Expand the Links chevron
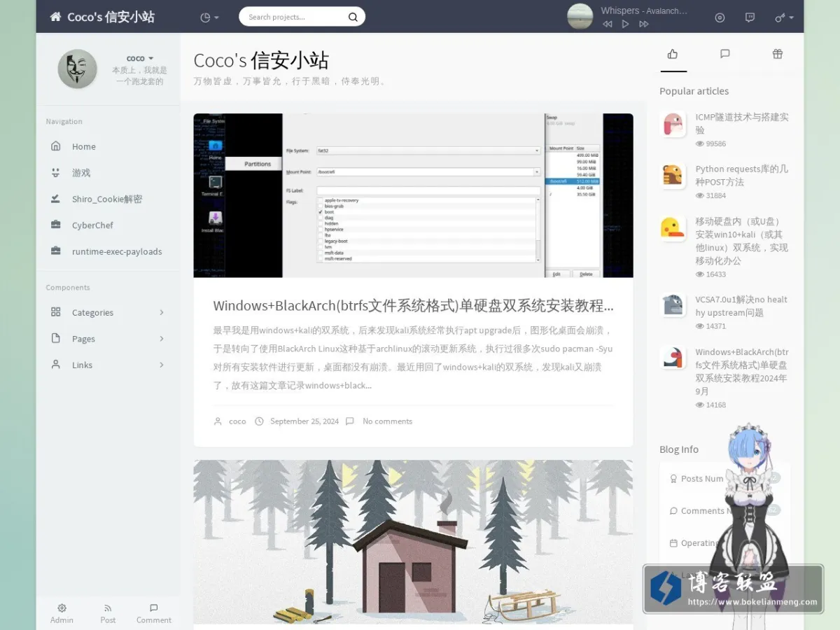Image resolution: width=840 pixels, height=630 pixels. pos(162,365)
